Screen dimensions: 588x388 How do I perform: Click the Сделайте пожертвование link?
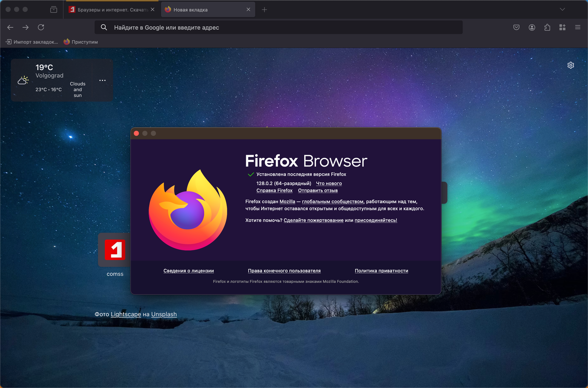314,220
